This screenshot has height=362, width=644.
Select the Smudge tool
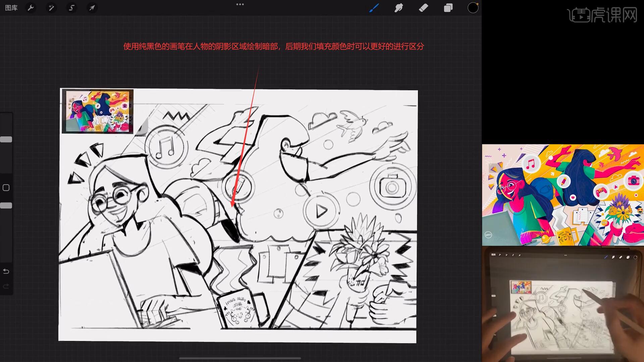pos(398,8)
